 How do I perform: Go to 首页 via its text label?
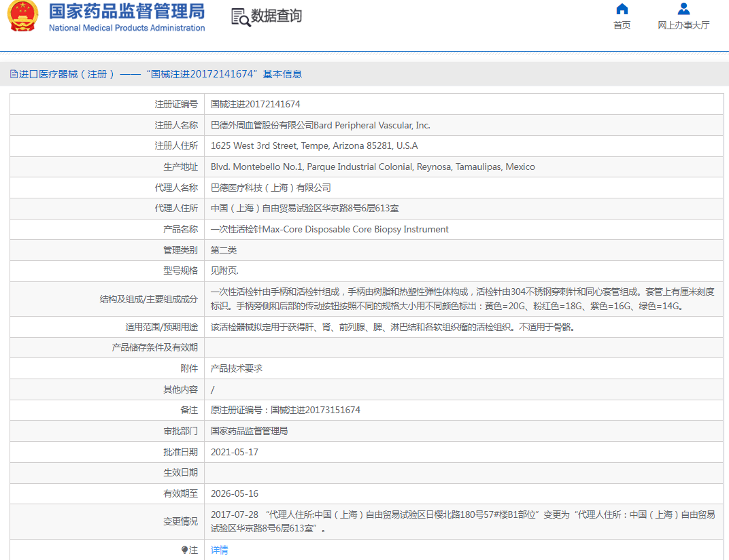tap(622, 25)
